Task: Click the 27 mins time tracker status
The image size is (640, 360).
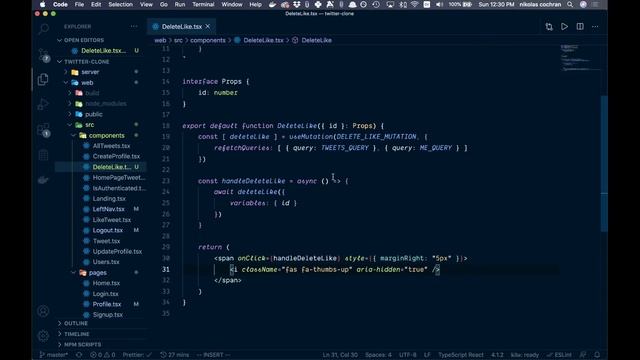Action: click(x=175, y=355)
